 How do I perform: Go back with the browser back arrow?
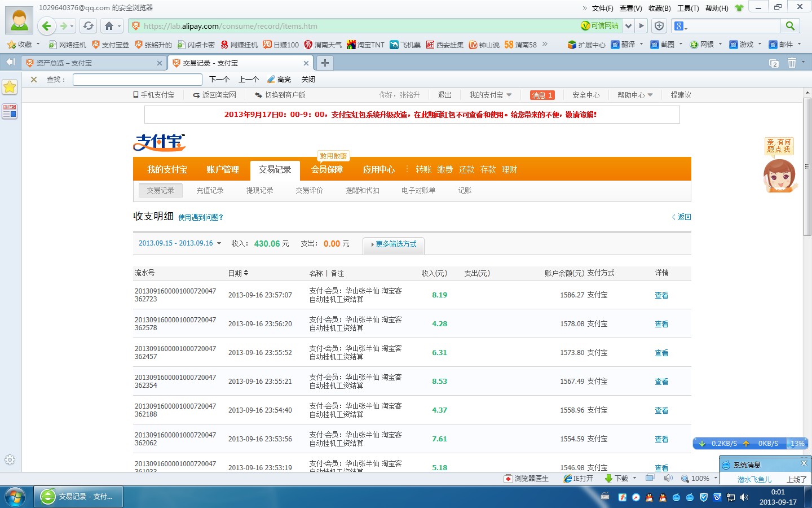[47, 26]
